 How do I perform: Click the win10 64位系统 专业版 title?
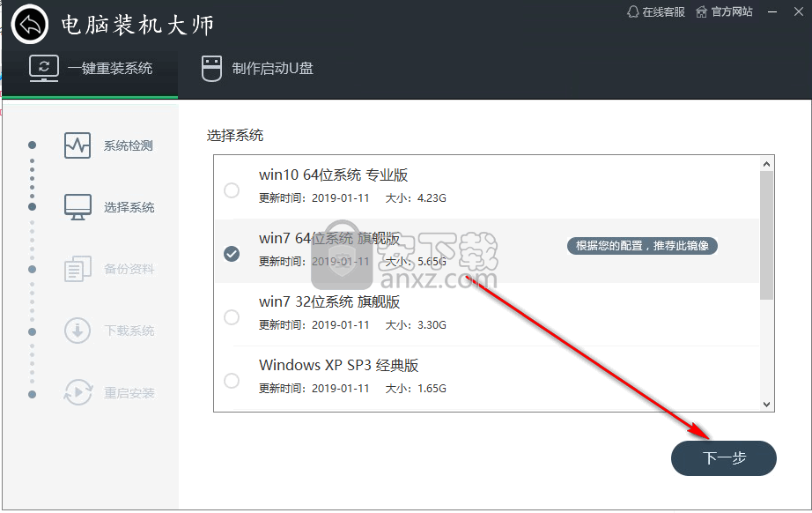(x=334, y=175)
